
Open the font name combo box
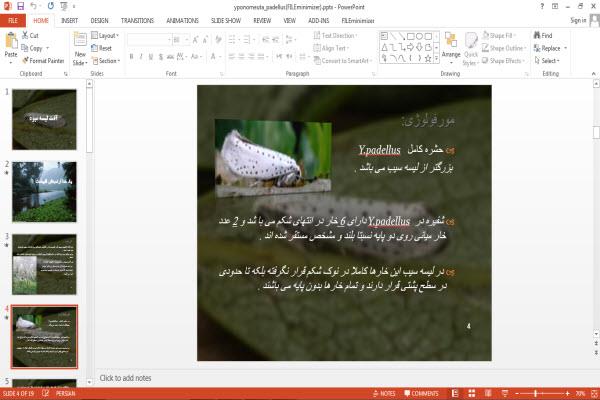pos(149,40)
